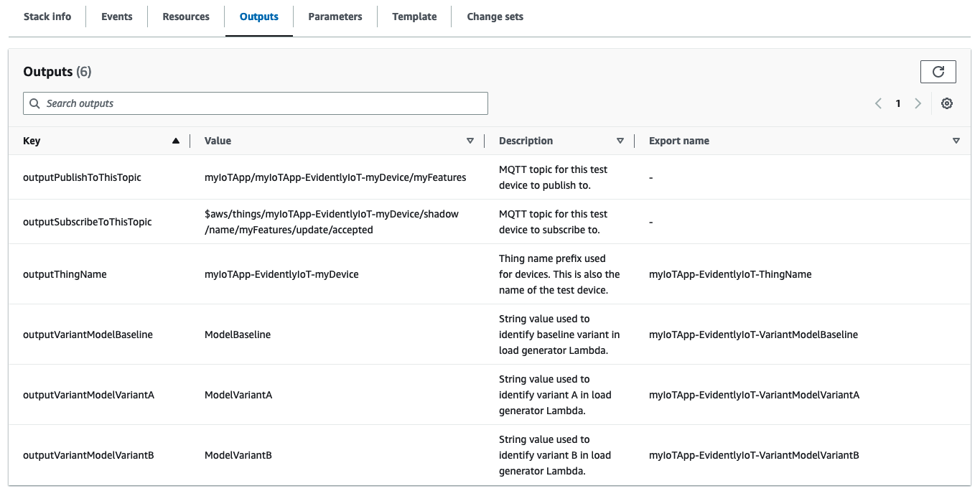
Task: Click the previous page arrow
Action: 877,103
